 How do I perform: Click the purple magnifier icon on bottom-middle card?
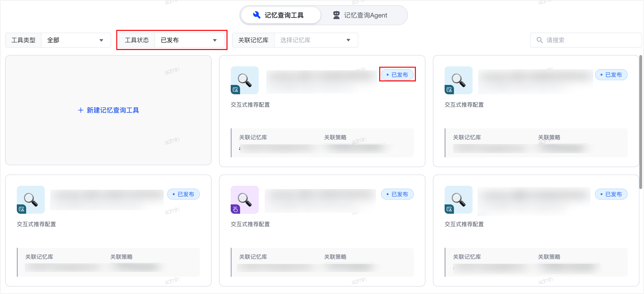[244, 199]
